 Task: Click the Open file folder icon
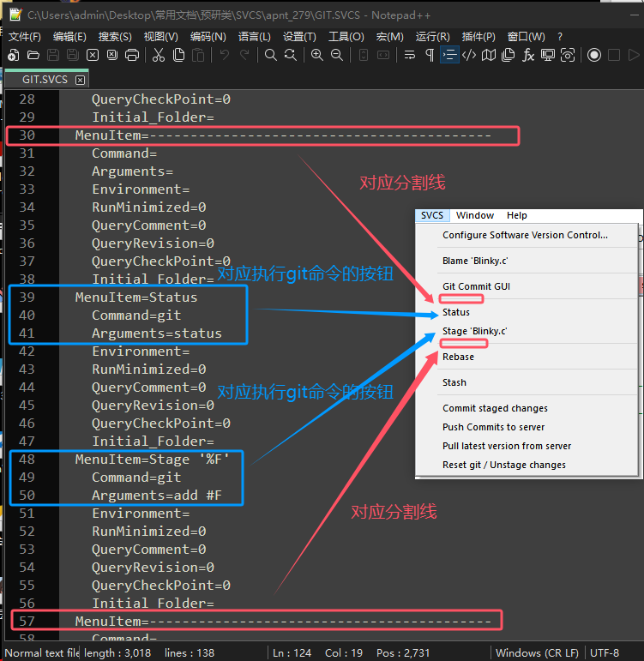click(x=33, y=55)
